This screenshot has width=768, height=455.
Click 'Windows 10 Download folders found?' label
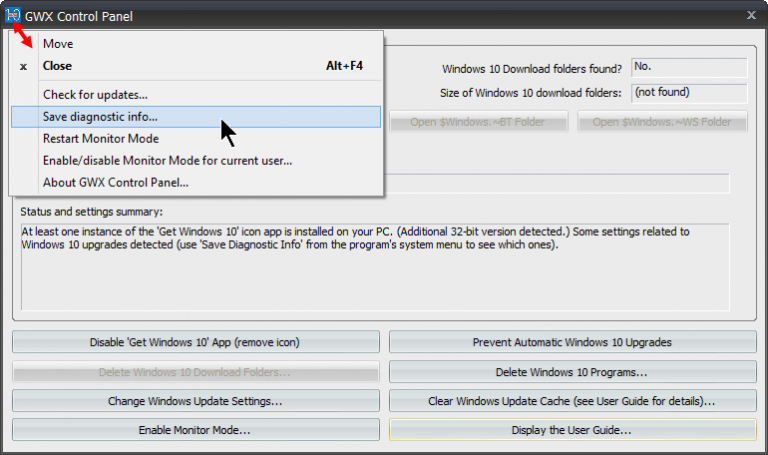point(532,69)
